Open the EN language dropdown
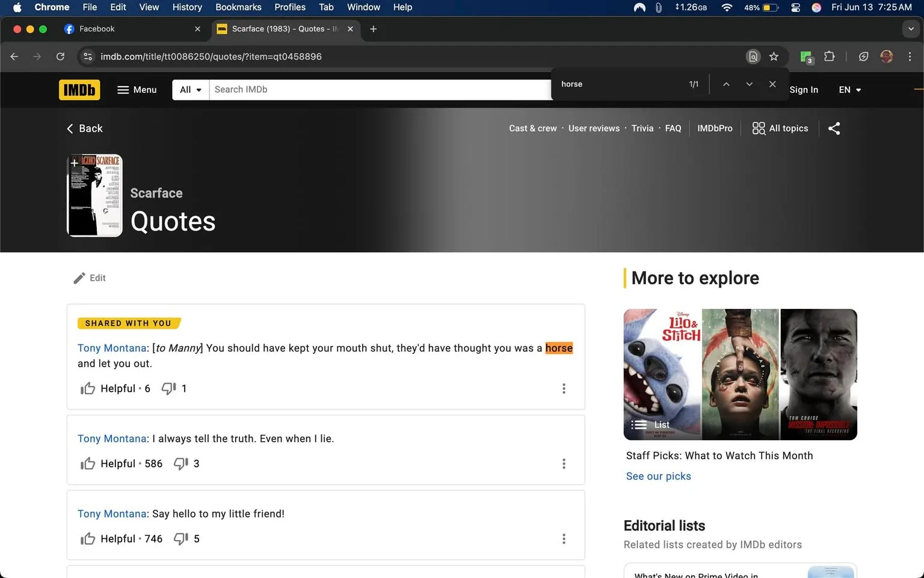The image size is (924, 578). (x=849, y=89)
